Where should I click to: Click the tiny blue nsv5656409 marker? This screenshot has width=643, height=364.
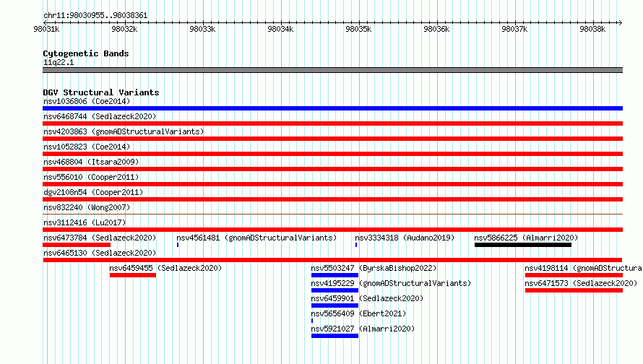pos(312,321)
